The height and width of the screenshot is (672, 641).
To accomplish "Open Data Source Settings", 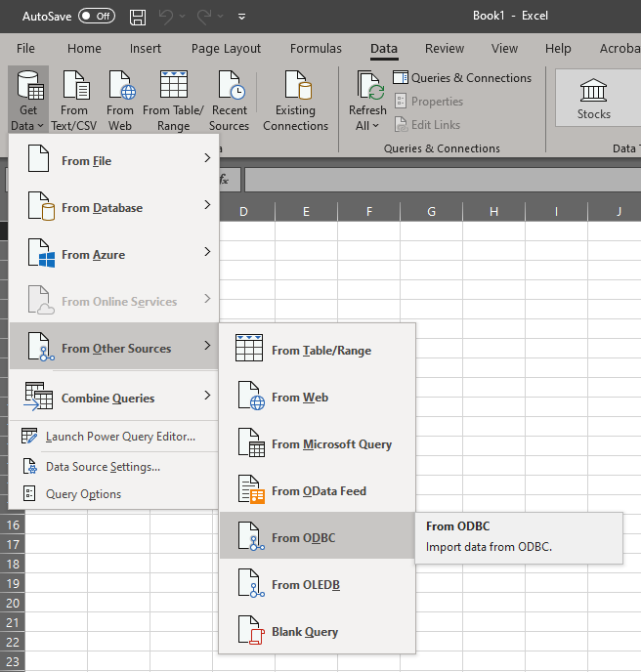I will coord(103,467).
